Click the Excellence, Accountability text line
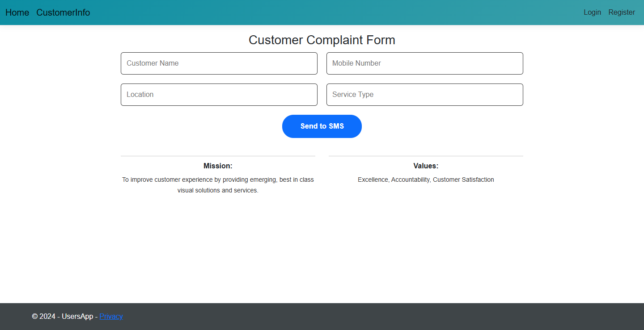 426,180
